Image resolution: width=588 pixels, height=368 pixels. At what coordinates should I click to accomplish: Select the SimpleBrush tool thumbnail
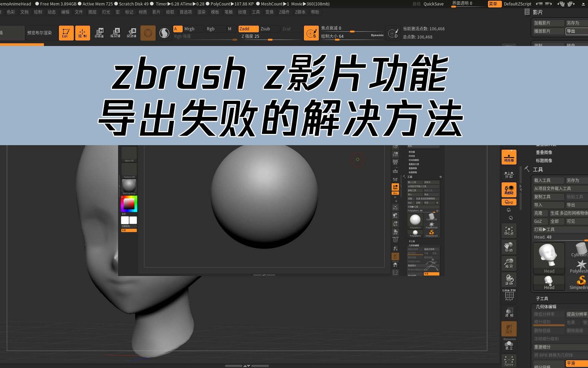(579, 283)
